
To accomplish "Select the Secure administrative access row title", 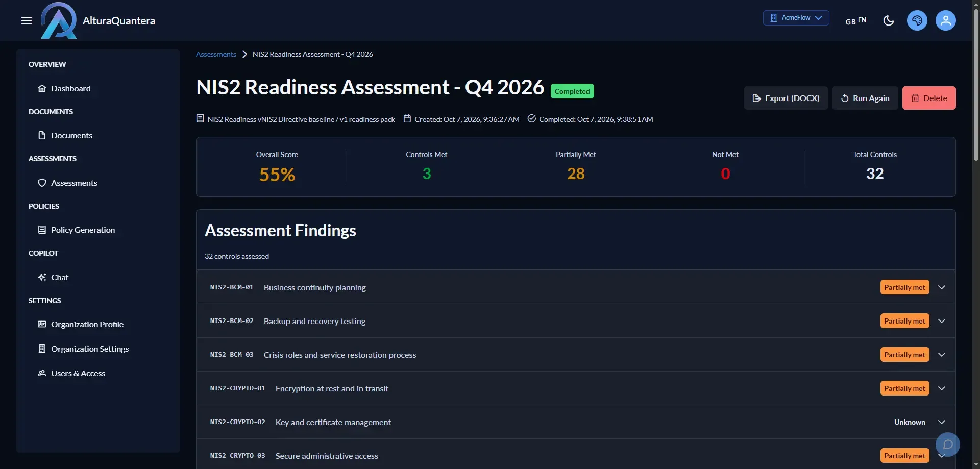I will tap(327, 456).
